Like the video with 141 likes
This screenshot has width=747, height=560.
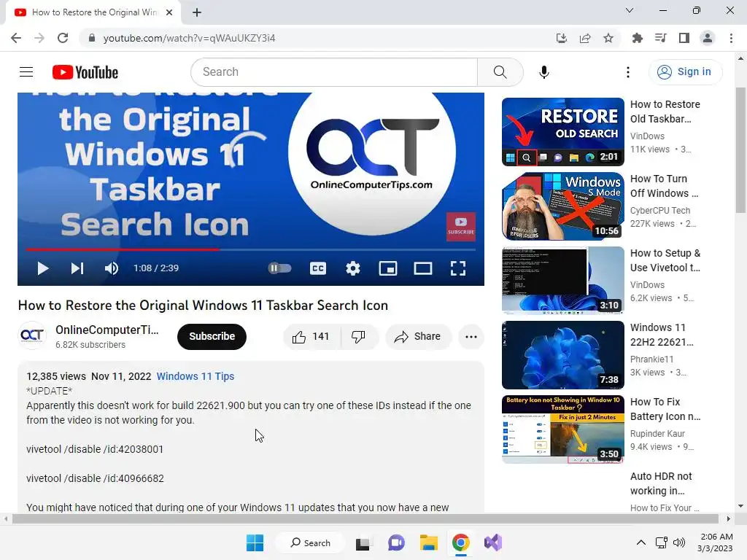(x=312, y=337)
